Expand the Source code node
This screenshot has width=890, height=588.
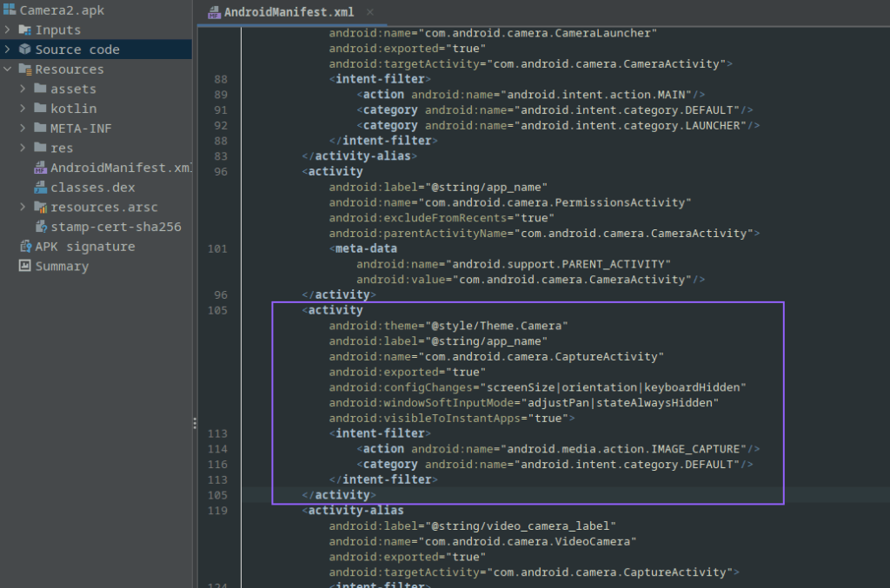[8, 50]
